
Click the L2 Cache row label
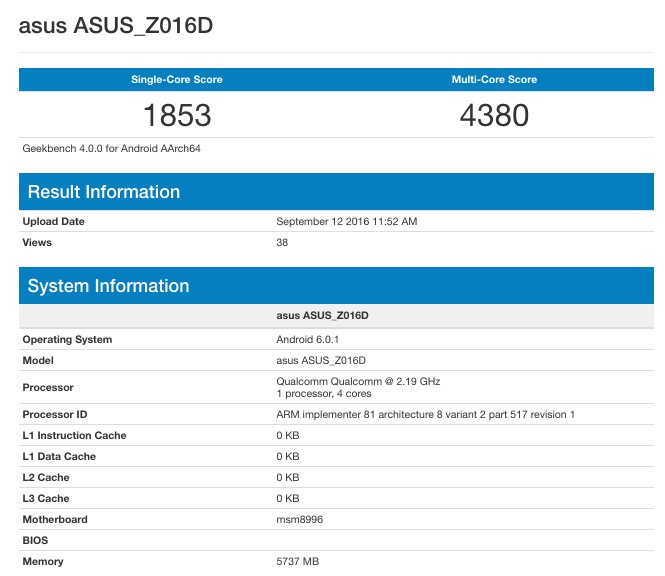[46, 477]
